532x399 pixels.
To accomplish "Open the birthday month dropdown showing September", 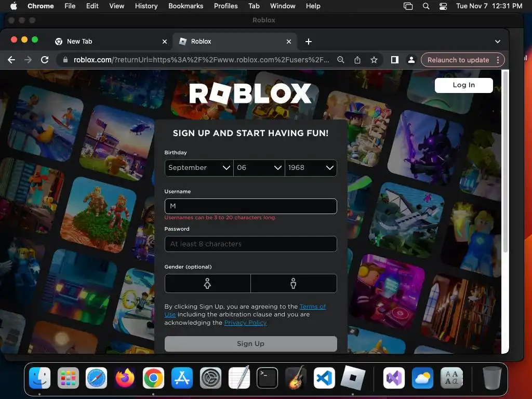I will pos(199,168).
